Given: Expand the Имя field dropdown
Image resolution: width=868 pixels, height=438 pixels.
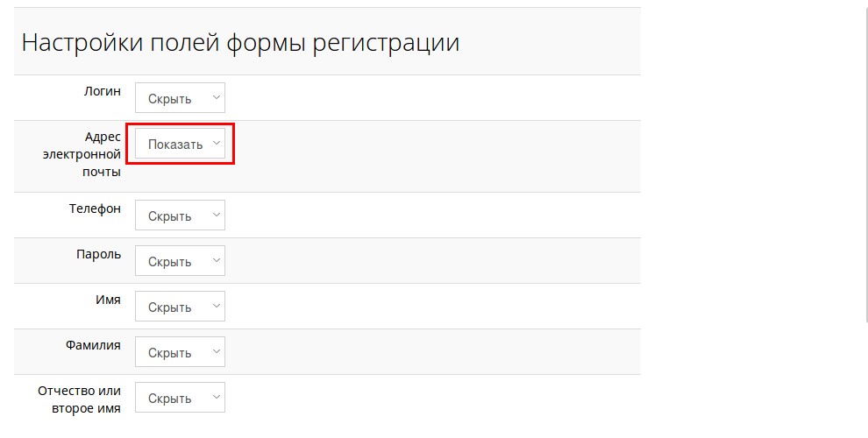Looking at the screenshot, I should [180, 307].
